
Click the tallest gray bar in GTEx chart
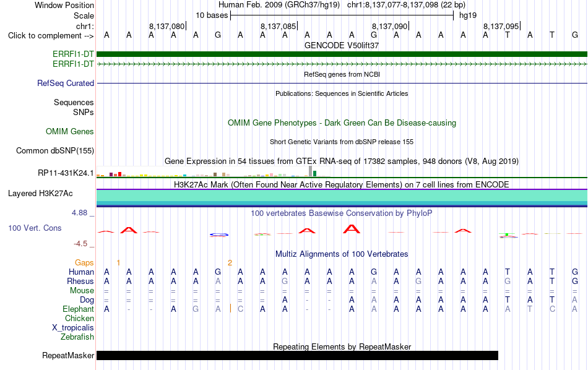(310, 171)
